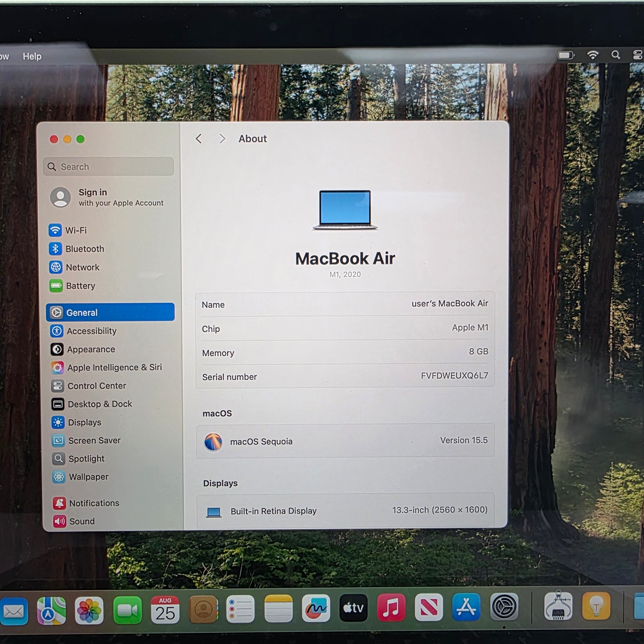Launch Photos from the Dock
This screenshot has width=644, height=644.
pos(89,610)
